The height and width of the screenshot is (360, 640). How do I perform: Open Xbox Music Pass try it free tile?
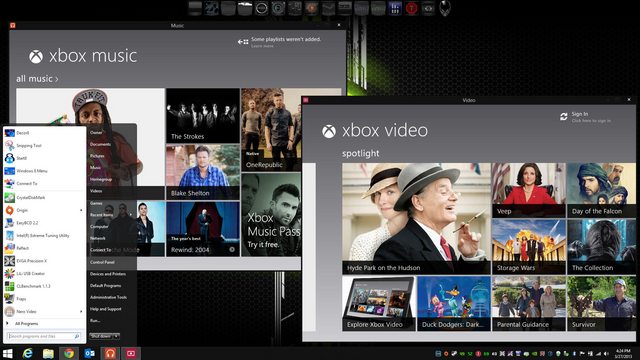coord(271,215)
